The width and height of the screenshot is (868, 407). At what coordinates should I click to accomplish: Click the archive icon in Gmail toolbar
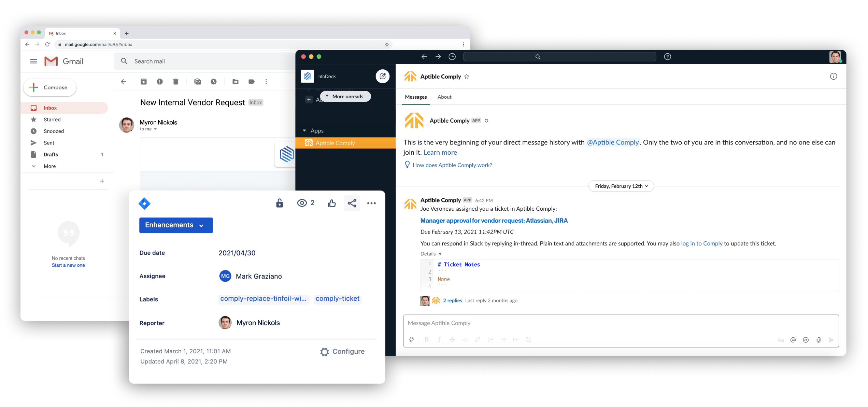pos(144,82)
